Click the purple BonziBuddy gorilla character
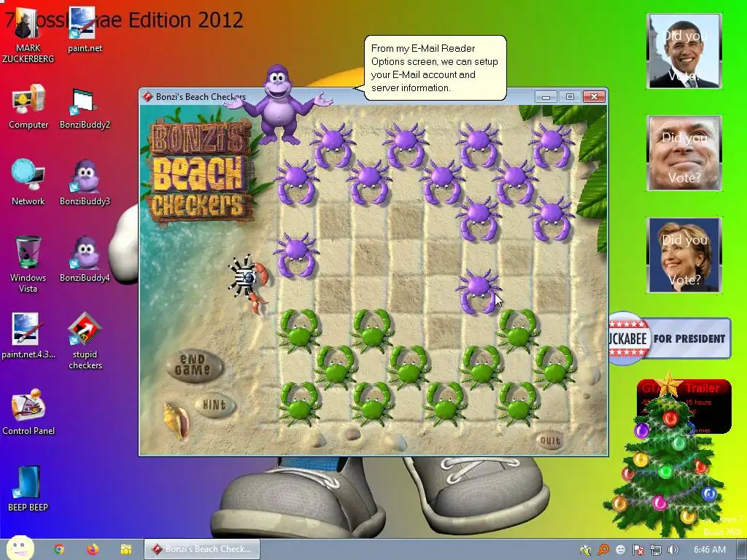747x560 pixels. 278,105
